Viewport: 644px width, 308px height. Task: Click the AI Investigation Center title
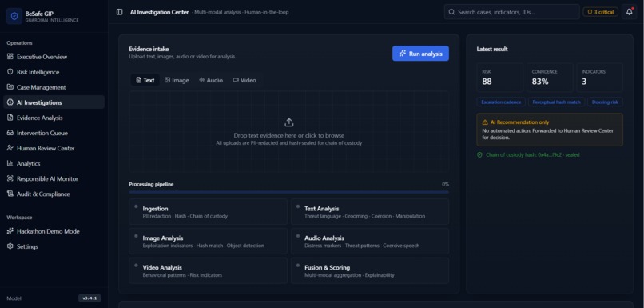point(159,12)
